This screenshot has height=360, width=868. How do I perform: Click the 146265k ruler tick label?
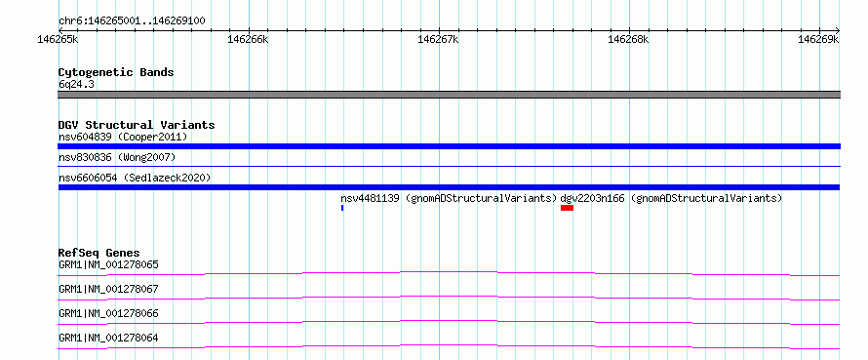[58, 39]
